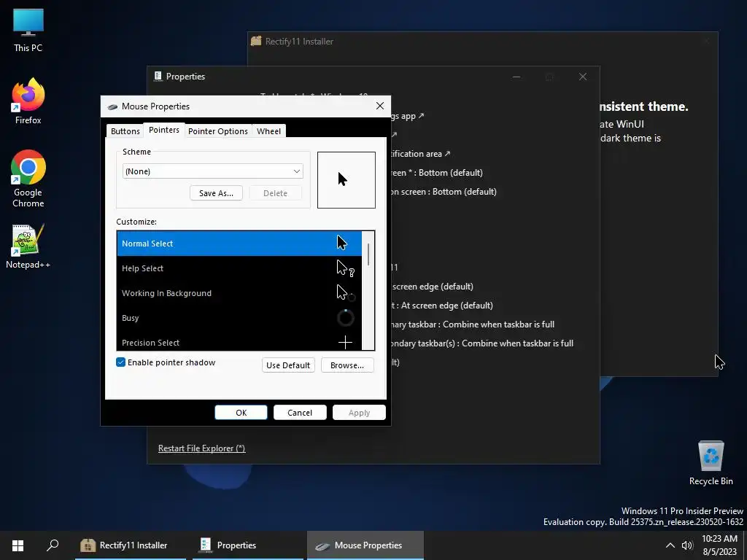Click the Mouse Properties title bar icon
Image resolution: width=747 pixels, height=560 pixels.
[x=112, y=106]
